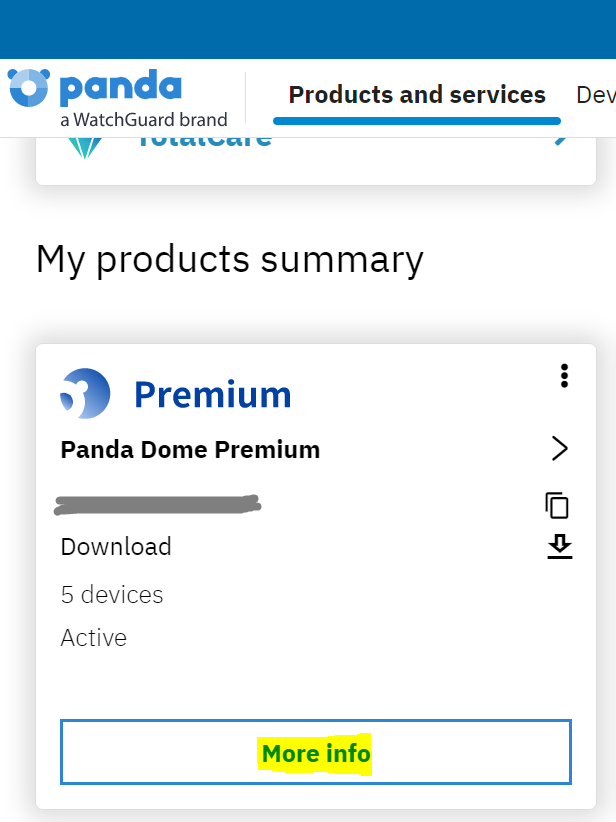Screen dimensions: 616x822
Task: Click the a WatchGuard brand tagline
Action: pyautogui.click(x=144, y=120)
